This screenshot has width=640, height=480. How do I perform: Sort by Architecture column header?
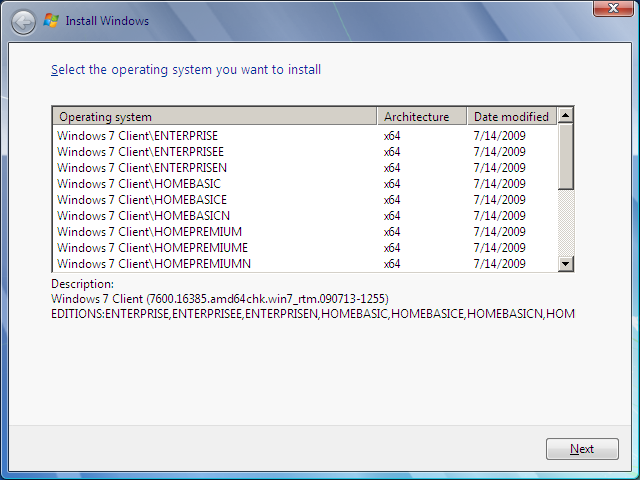(422, 117)
